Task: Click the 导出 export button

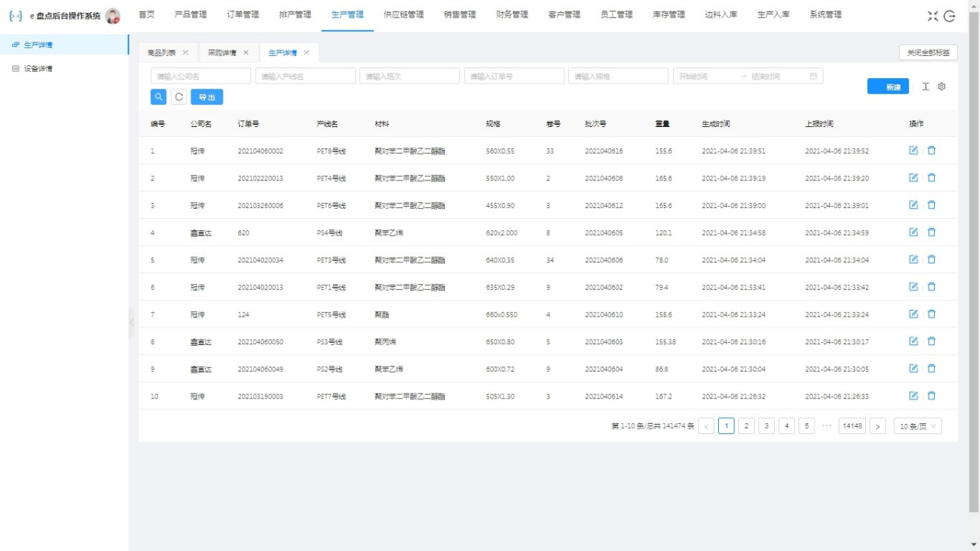Action: pos(207,96)
